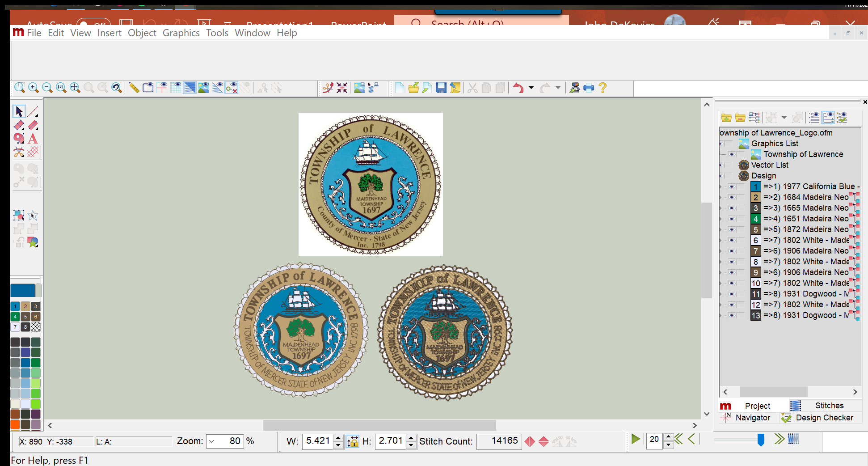This screenshot has height=466, width=868.
Task: Click the Print icon in toolbar
Action: click(x=589, y=88)
